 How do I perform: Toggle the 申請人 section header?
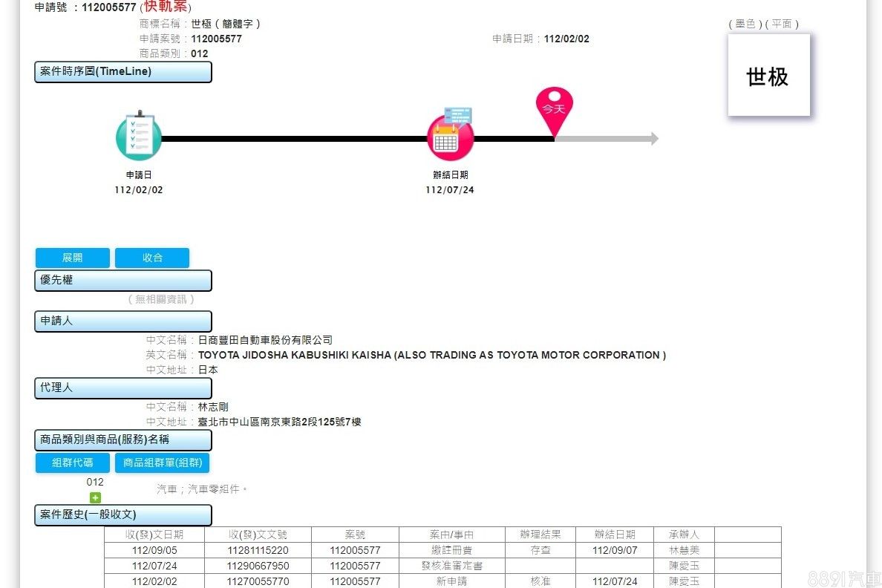(123, 321)
